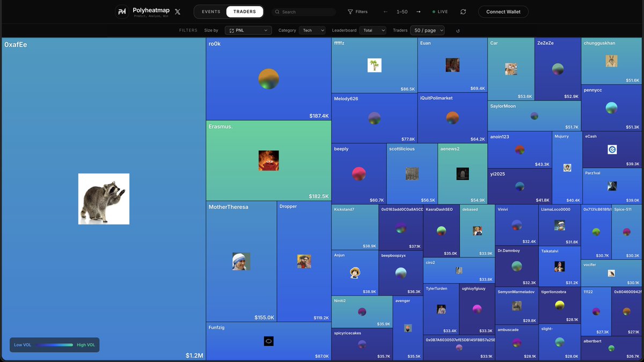The height and width of the screenshot is (362, 644).
Task: Toggle the LIVE indicator
Action: point(440,12)
